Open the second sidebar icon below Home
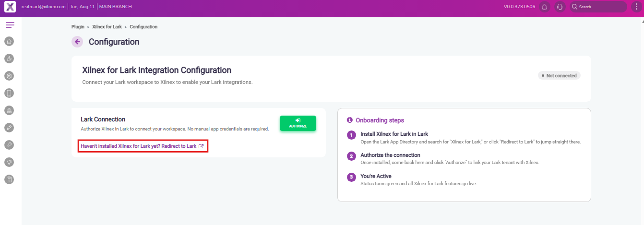This screenshot has width=644, height=225. point(9,59)
